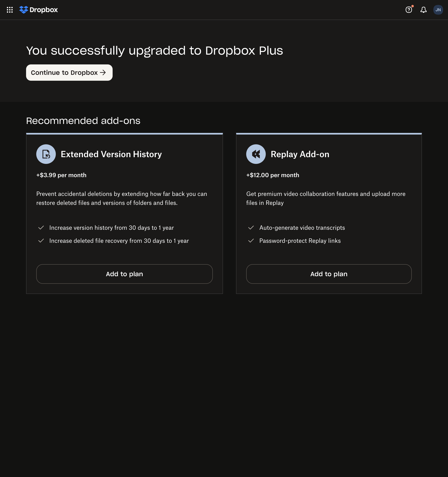Open the notifications bell
This screenshot has height=477, width=448.
[423, 10]
